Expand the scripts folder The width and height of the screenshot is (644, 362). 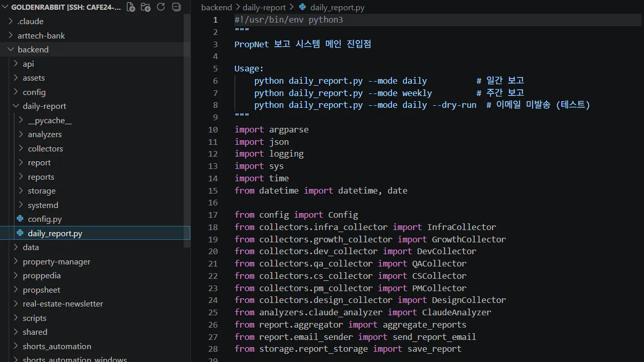click(16, 318)
